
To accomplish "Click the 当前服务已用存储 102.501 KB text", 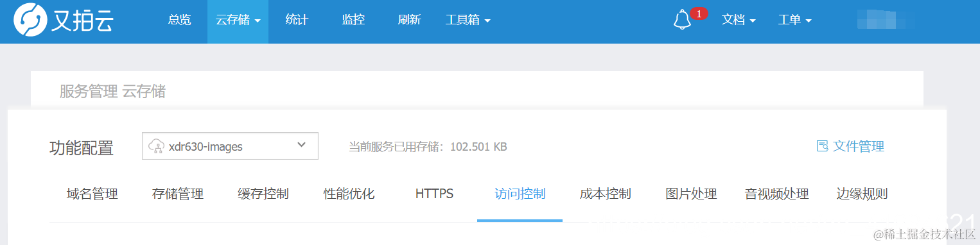I will [428, 147].
